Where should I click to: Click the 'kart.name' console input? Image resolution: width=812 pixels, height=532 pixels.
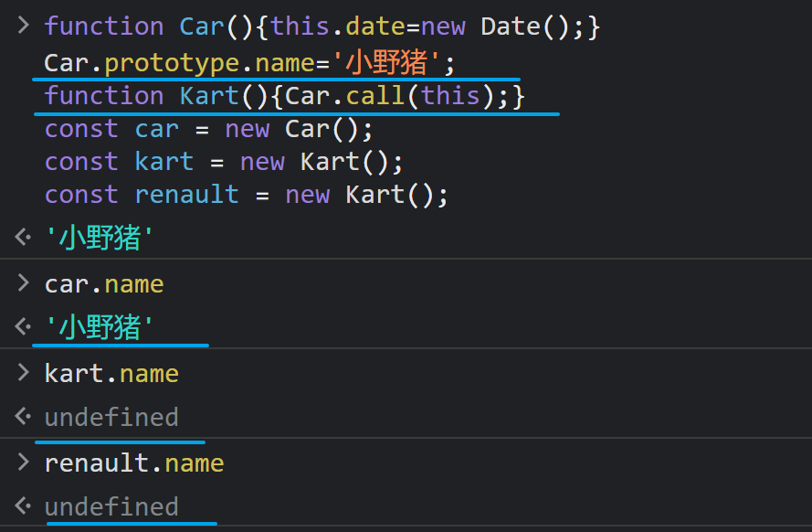[111, 374]
